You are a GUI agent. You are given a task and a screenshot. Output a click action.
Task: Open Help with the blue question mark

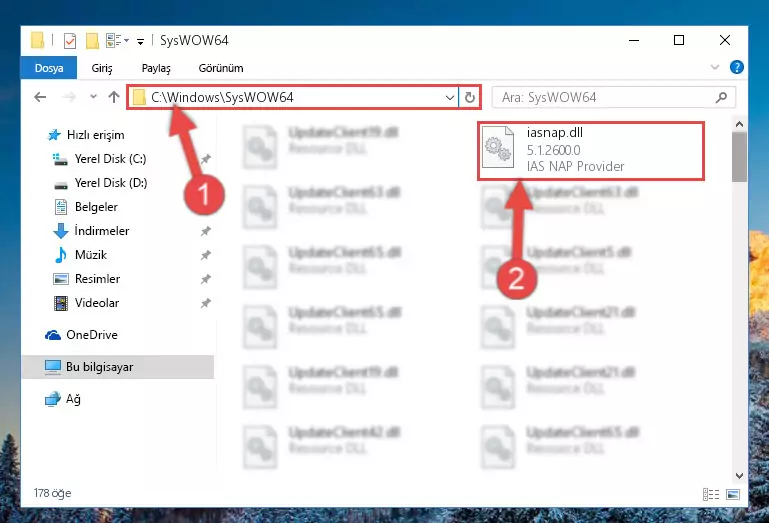pos(737,67)
